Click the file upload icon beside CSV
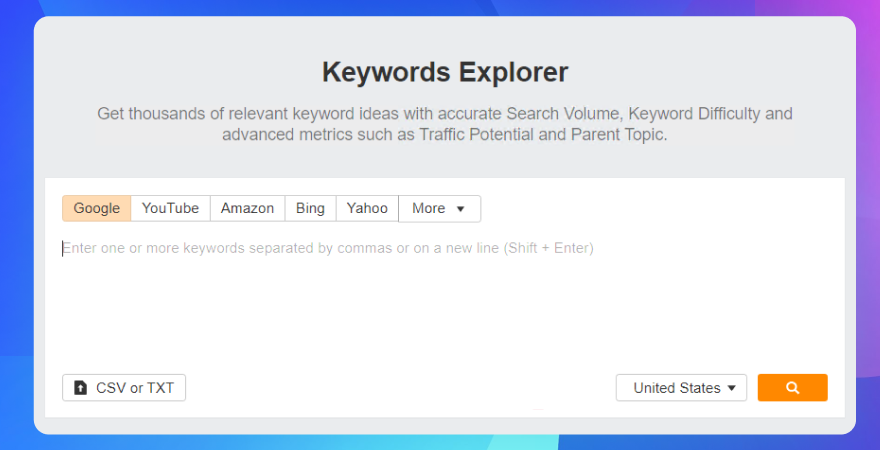This screenshot has width=880, height=450. pos(81,388)
